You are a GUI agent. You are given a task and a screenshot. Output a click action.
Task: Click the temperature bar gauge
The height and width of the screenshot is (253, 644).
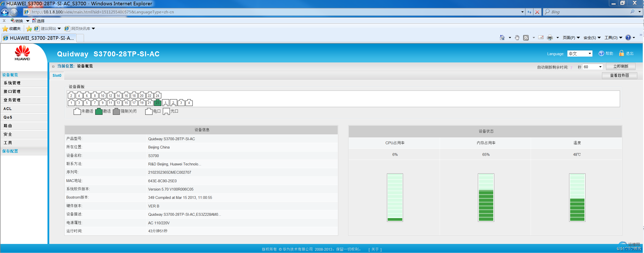click(577, 198)
